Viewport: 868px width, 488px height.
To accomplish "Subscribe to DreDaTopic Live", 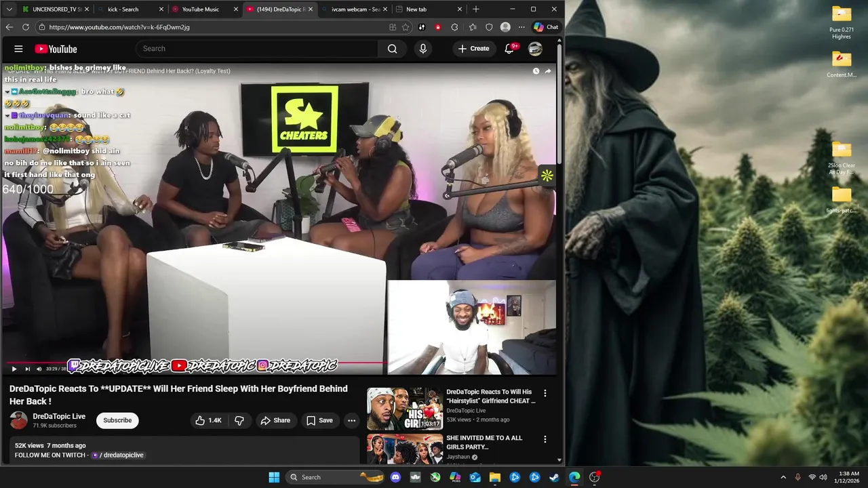I will (117, 420).
